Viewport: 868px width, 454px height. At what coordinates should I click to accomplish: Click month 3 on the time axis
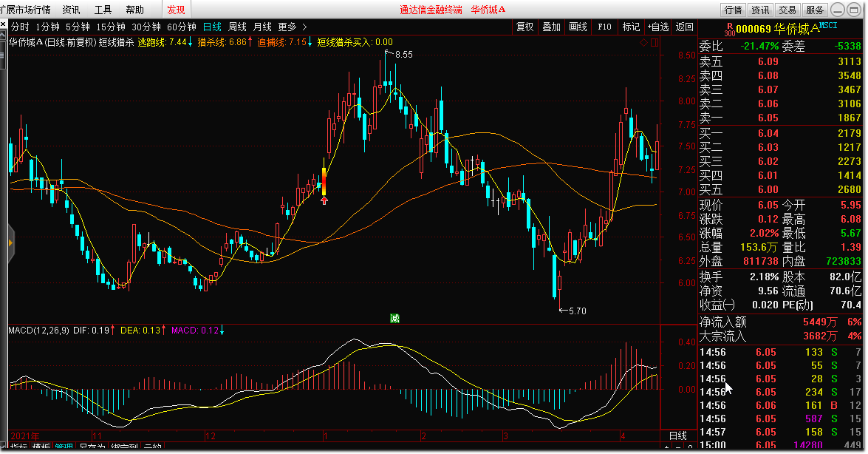[505, 436]
